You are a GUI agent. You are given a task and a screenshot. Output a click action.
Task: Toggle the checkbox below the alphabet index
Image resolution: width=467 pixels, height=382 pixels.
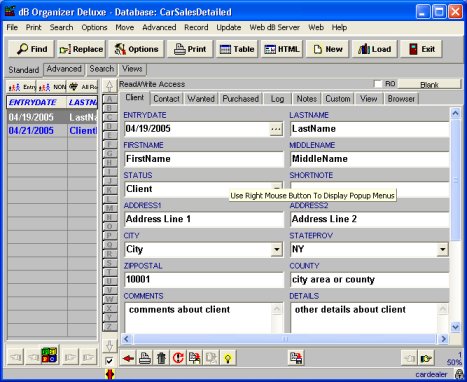point(109,361)
